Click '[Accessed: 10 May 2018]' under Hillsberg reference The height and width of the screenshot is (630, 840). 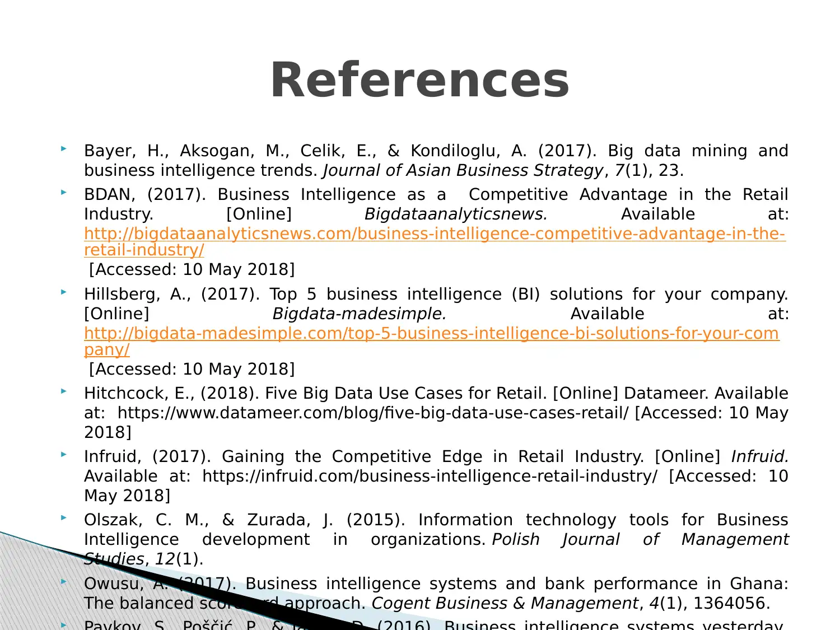point(192,369)
